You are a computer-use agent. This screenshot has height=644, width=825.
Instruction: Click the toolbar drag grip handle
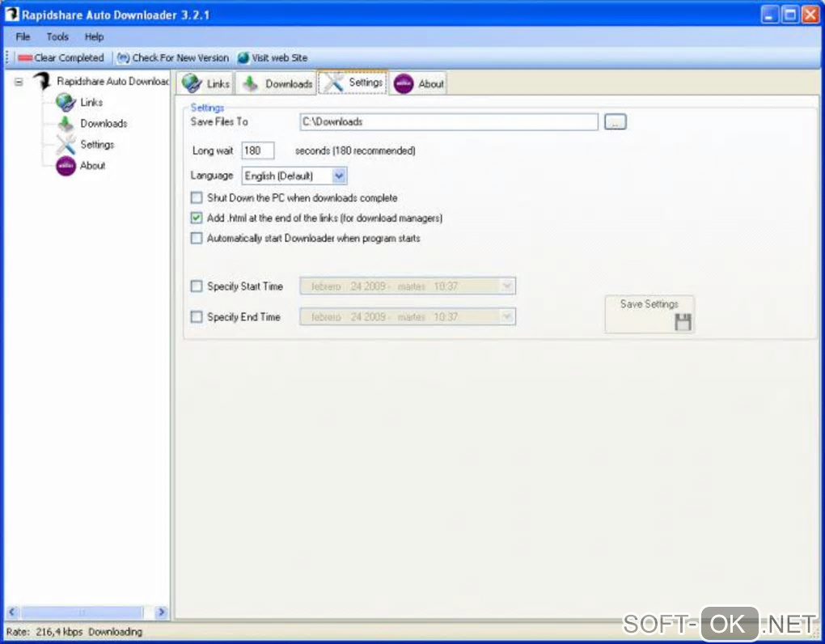coord(7,58)
